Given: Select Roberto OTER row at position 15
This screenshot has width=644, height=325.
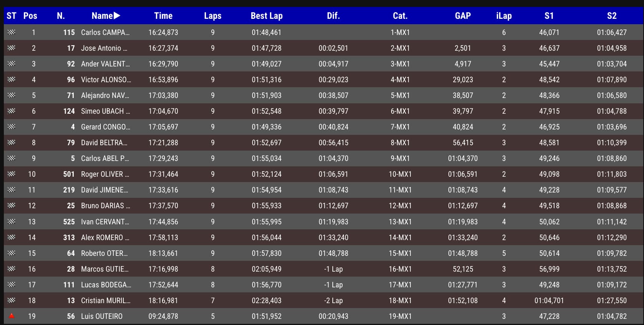Looking at the screenshot, I should tap(104, 253).
